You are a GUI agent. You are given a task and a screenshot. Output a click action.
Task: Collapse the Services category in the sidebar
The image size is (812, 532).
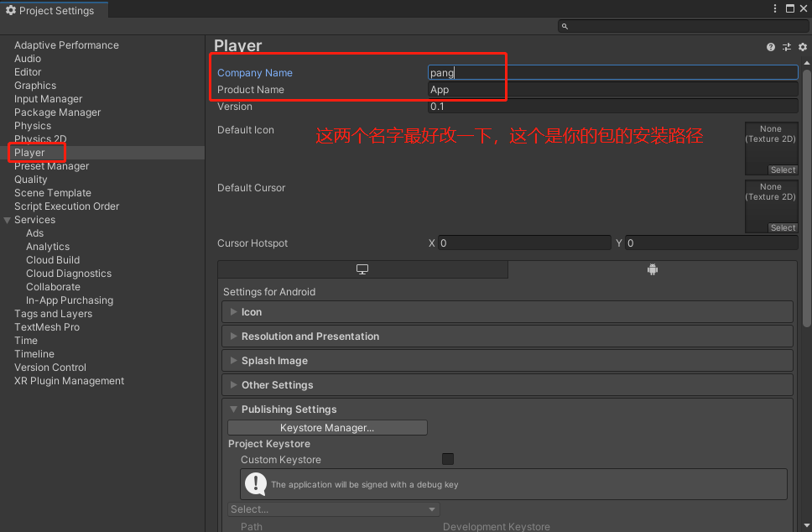pos(8,219)
